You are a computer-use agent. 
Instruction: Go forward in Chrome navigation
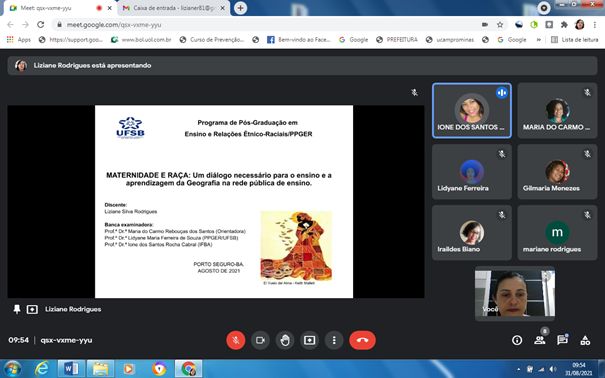pyautogui.click(x=25, y=25)
